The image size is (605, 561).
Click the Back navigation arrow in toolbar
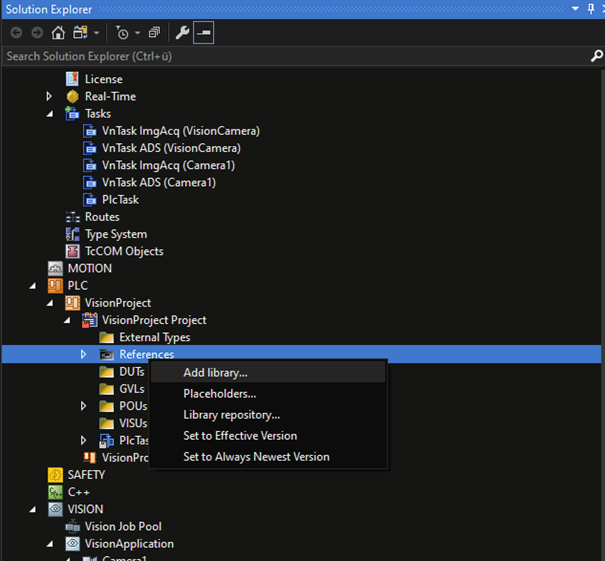[16, 33]
